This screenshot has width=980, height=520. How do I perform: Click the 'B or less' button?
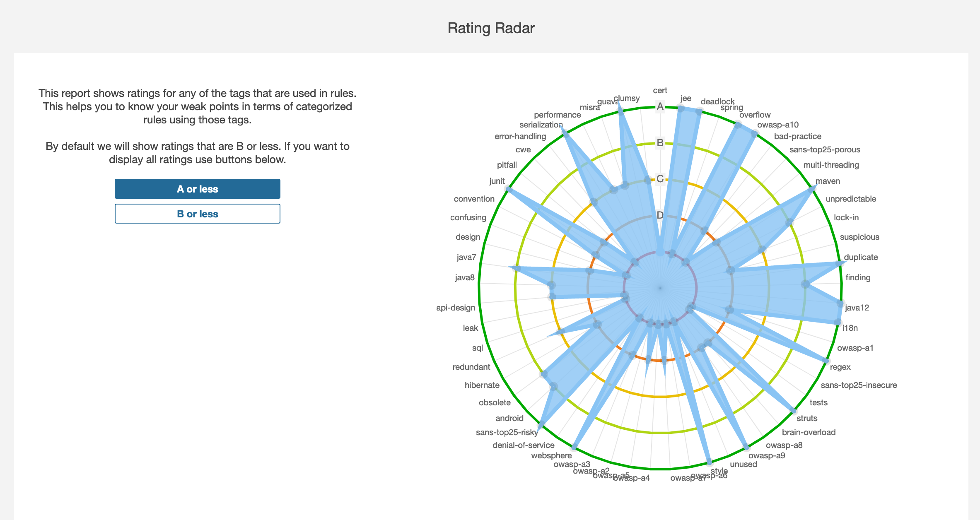pyautogui.click(x=198, y=214)
